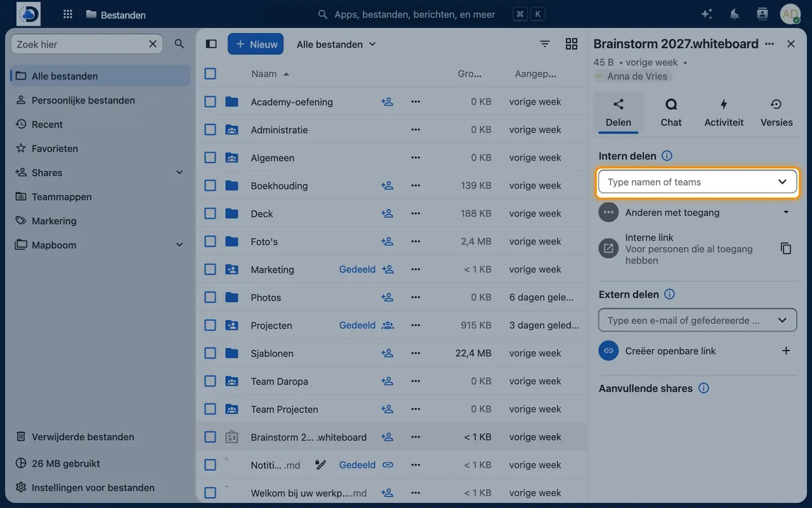Open the external share e-mail dropdown

pos(782,320)
